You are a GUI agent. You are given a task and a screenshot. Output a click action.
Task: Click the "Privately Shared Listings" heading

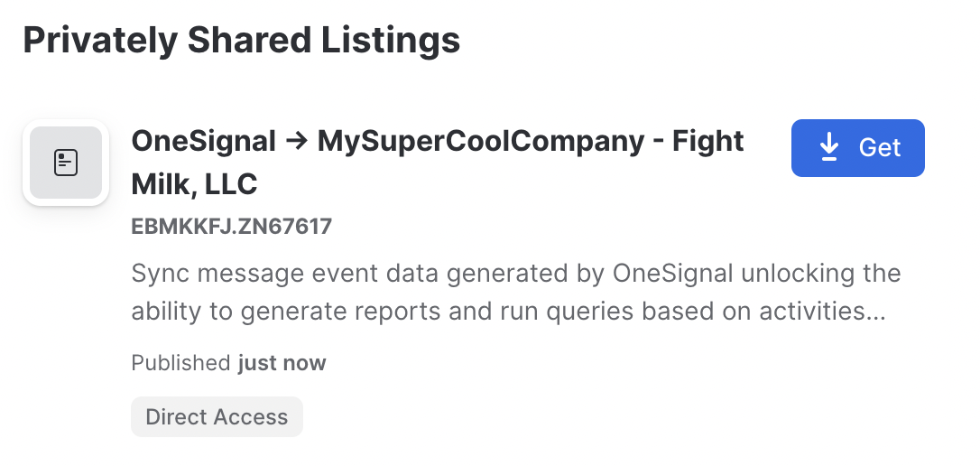point(241,40)
